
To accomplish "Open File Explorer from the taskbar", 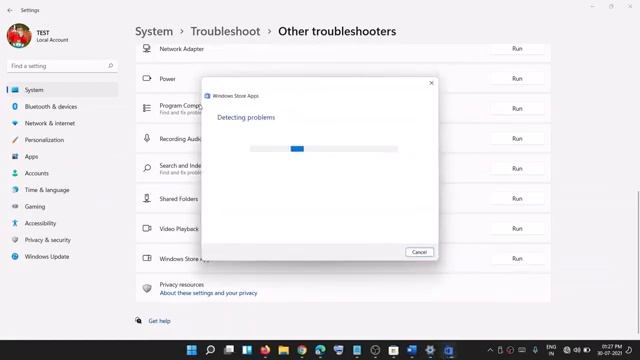I will click(284, 350).
